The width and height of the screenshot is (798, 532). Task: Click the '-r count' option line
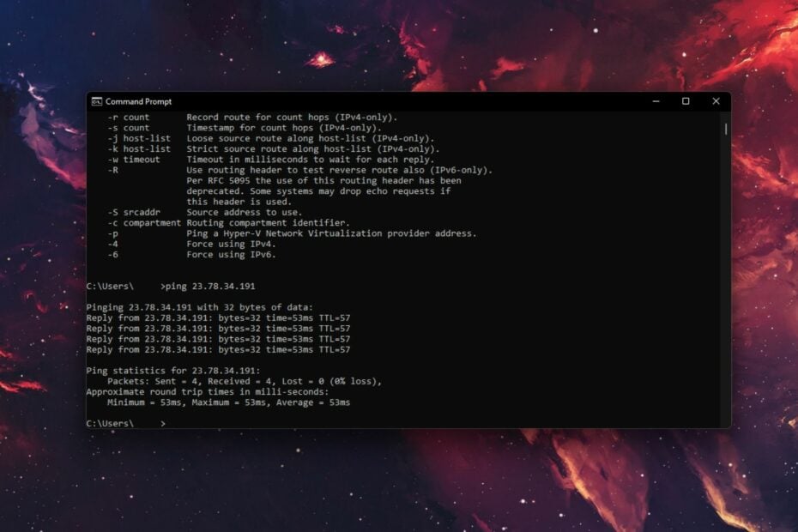[x=252, y=117]
